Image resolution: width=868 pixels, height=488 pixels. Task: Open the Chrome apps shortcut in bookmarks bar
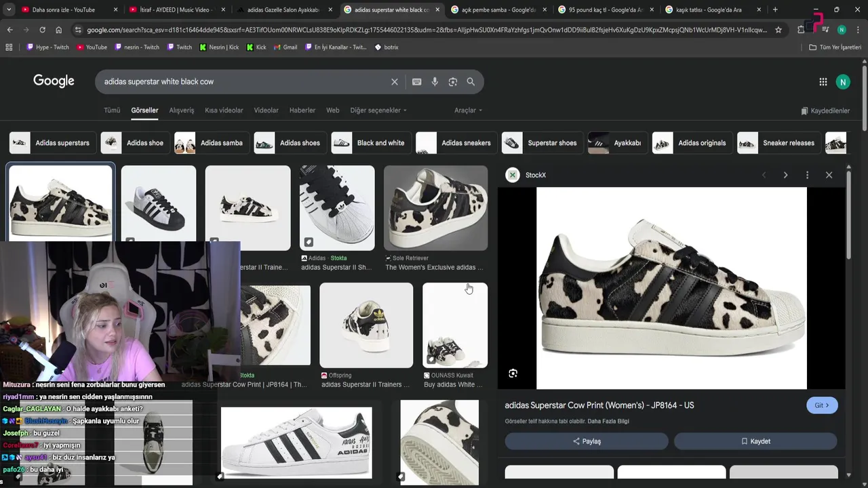pos(9,47)
